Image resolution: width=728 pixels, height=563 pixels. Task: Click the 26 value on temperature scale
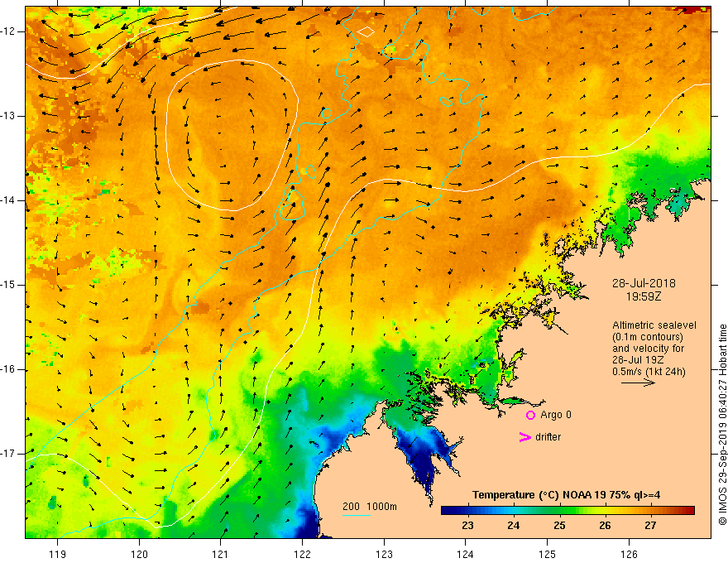[605, 526]
